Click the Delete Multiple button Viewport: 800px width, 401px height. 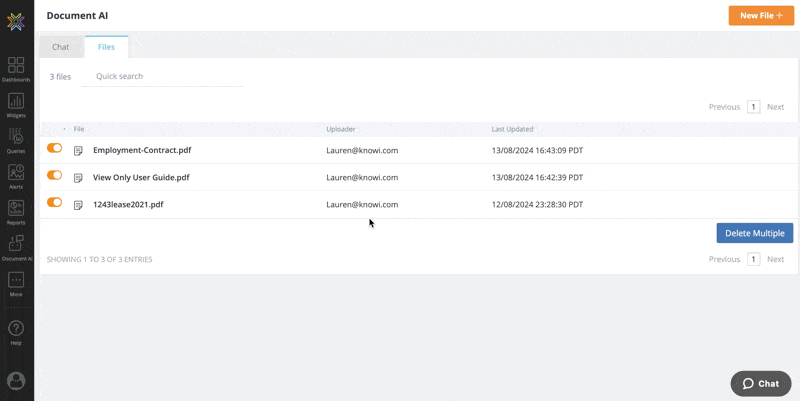point(754,233)
